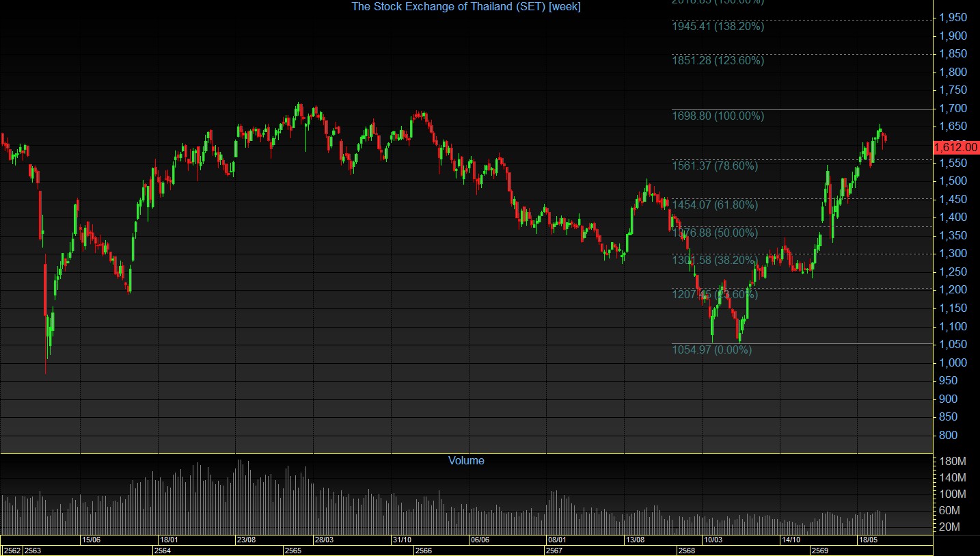Click the 31/10 date label
The width and height of the screenshot is (980, 556).
coord(403,540)
